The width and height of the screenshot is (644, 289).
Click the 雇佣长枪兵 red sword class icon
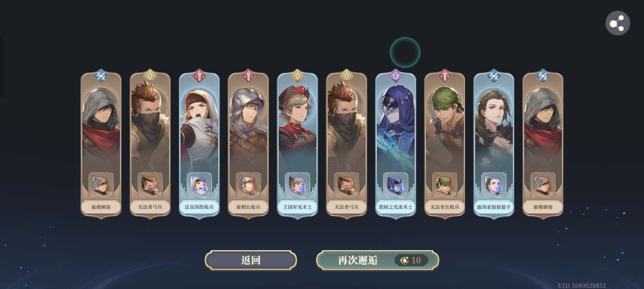(x=249, y=76)
